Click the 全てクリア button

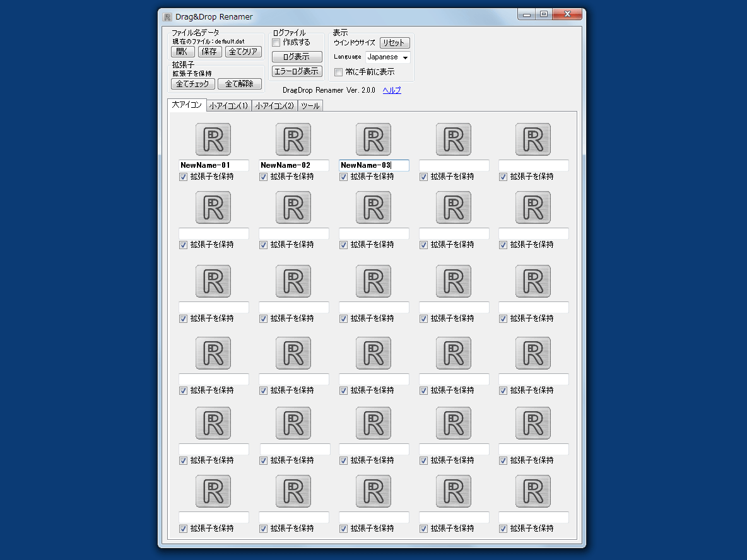243,52
